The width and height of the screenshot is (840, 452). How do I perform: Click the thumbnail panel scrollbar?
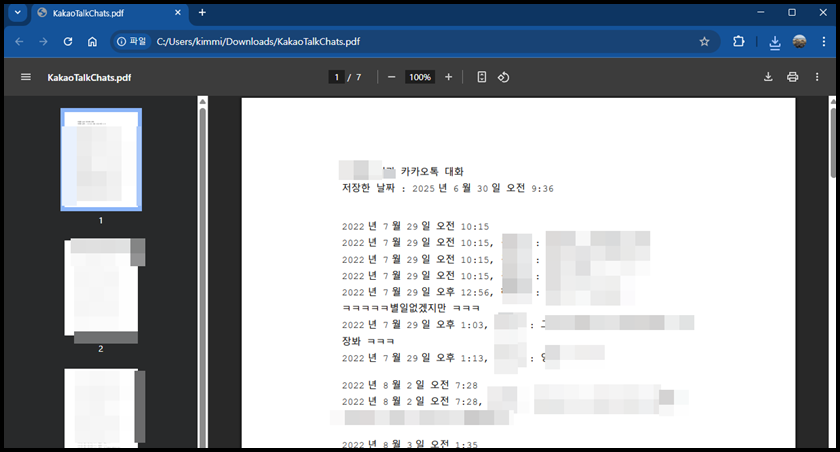click(202, 277)
